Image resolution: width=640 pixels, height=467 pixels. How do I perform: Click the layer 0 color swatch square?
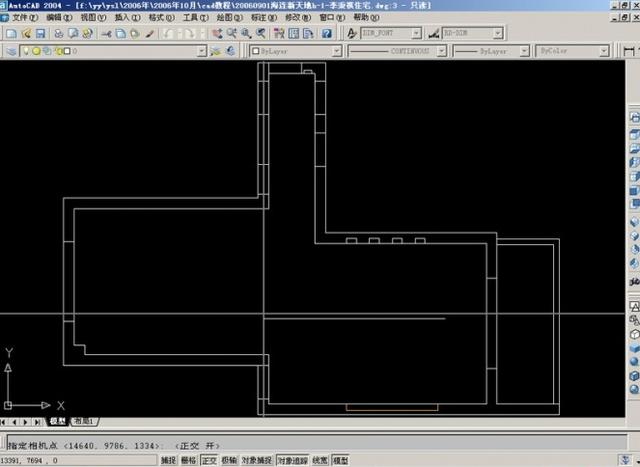(67, 51)
